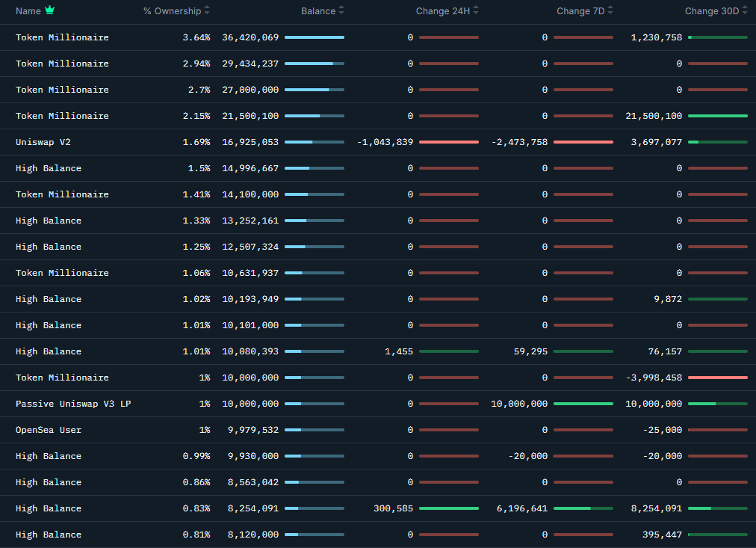
Task: Click the topmost Token Millionaire row
Action: tap(62, 37)
